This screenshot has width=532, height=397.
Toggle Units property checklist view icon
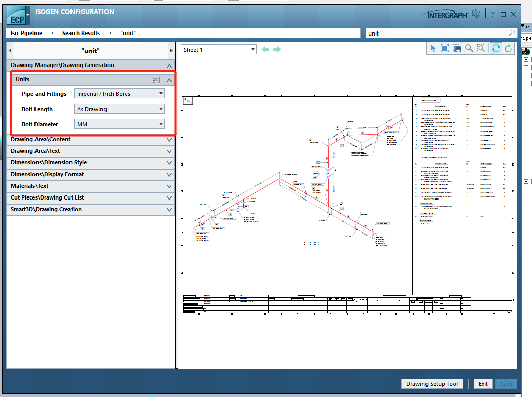pyautogui.click(x=156, y=80)
